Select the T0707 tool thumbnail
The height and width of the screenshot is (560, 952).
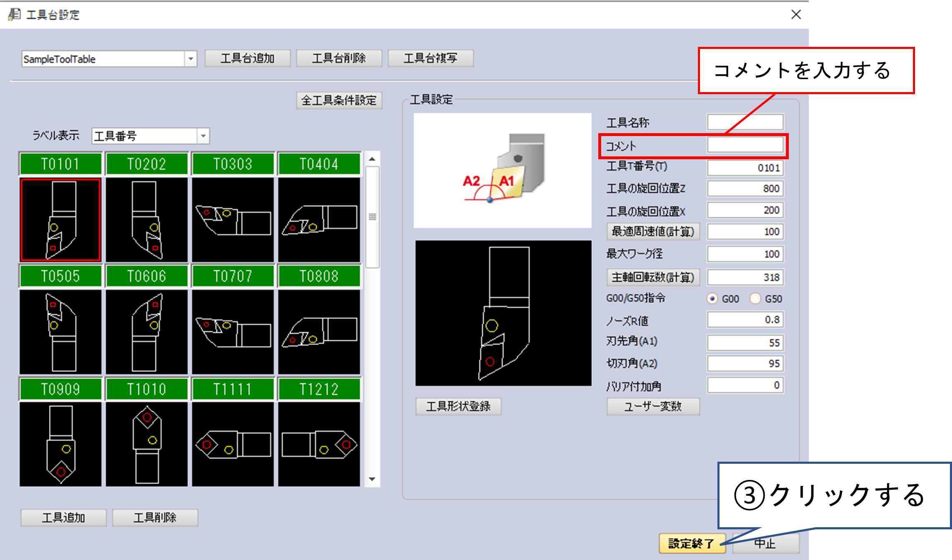pyautogui.click(x=233, y=332)
